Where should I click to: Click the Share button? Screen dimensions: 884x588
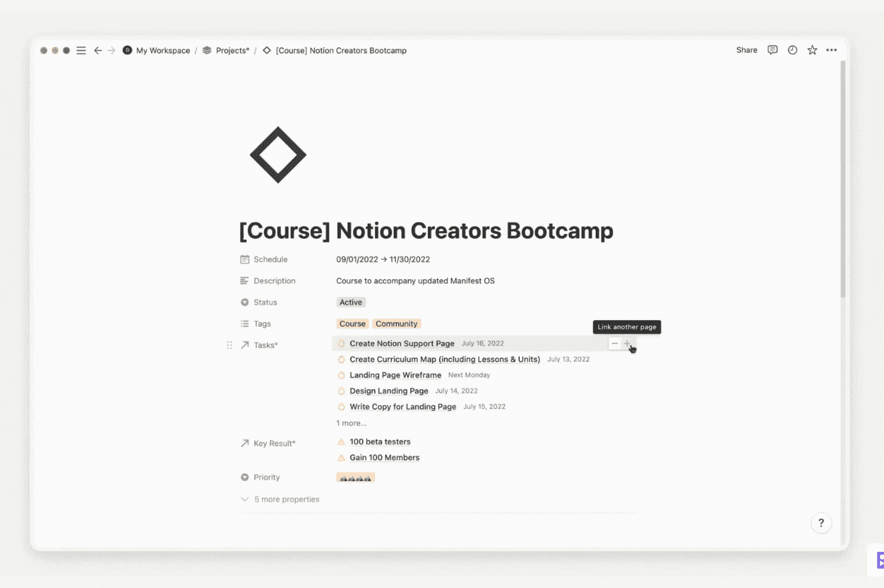(x=747, y=50)
